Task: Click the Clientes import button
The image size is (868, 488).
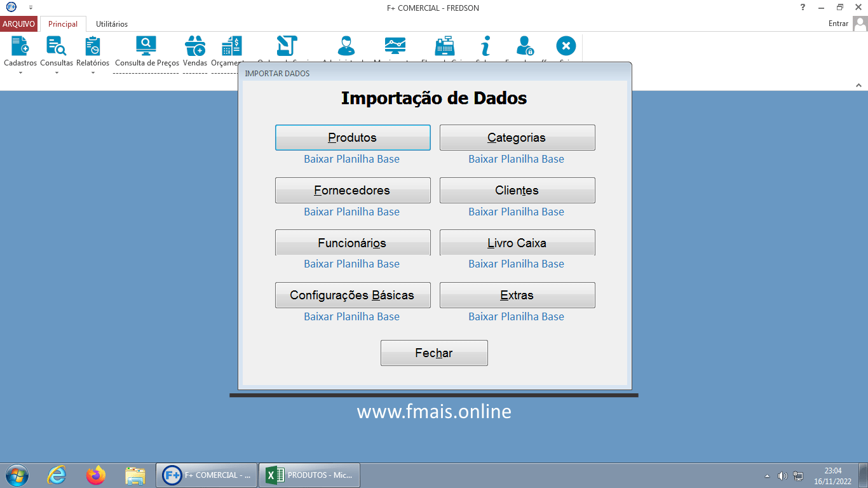Action: click(517, 190)
